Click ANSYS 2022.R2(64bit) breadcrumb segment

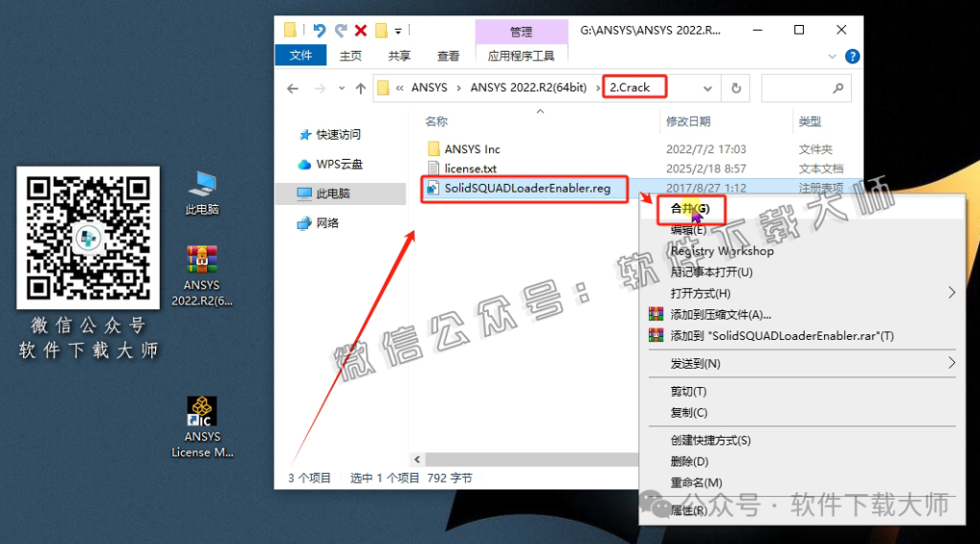click(x=528, y=87)
